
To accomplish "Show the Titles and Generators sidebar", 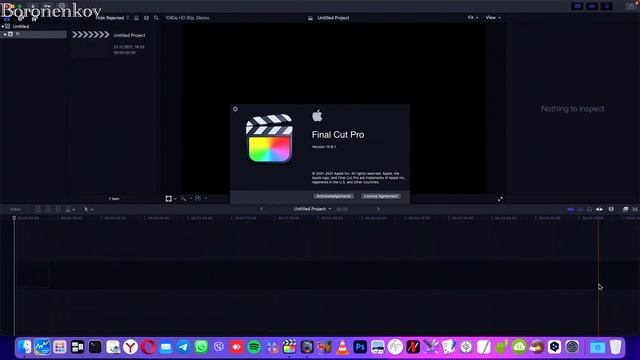I will click(x=34, y=18).
